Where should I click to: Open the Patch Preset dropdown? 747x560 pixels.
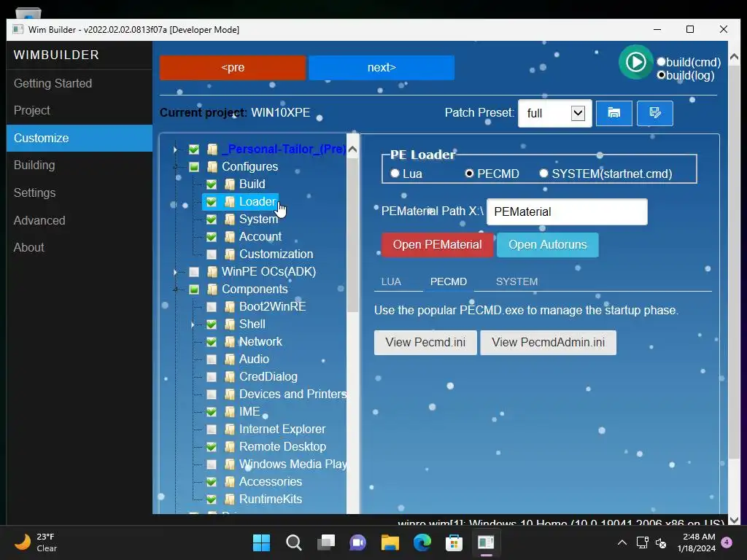(x=554, y=113)
